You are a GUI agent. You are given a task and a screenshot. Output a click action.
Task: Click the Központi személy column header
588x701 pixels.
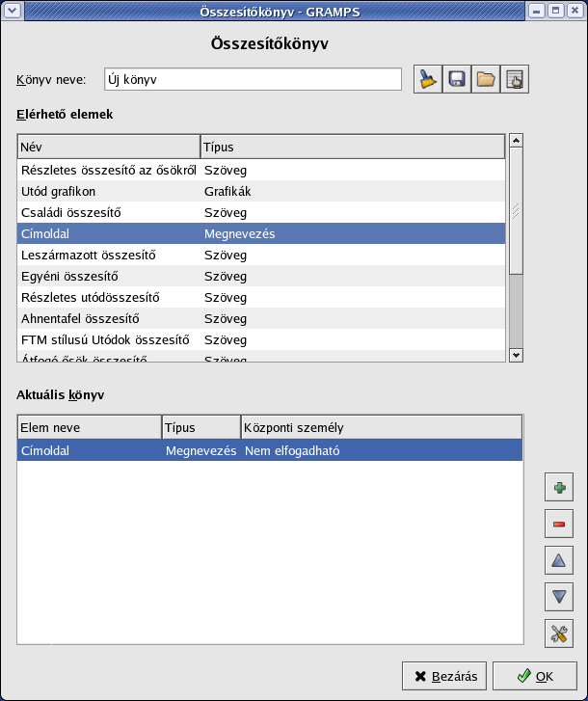tap(380, 427)
